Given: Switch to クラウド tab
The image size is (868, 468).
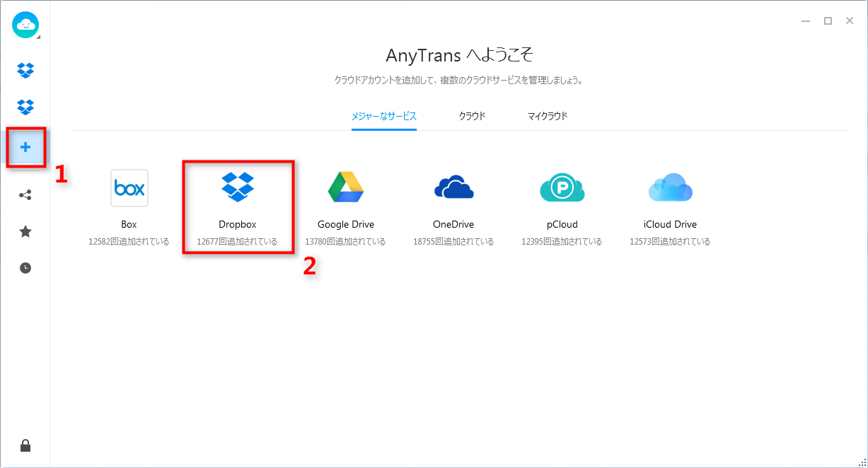Looking at the screenshot, I should [472, 116].
